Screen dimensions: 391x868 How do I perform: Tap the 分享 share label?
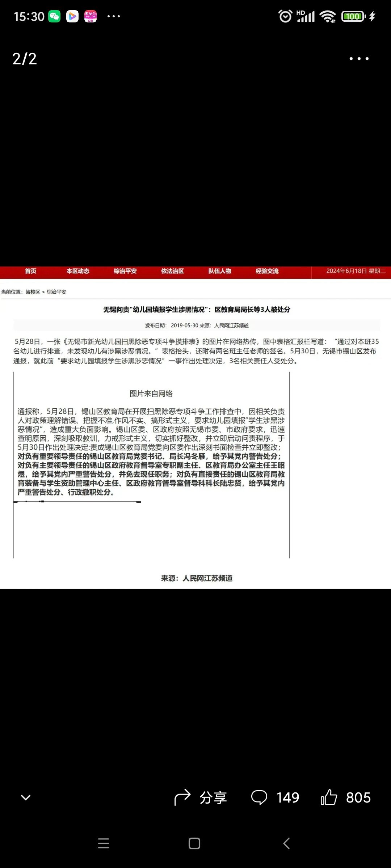tap(213, 797)
